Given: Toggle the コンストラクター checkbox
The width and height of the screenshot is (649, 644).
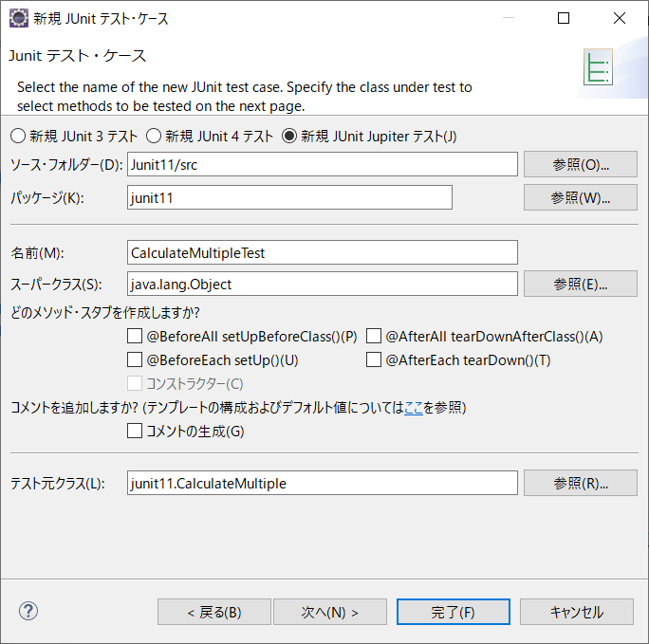Looking at the screenshot, I should click(135, 383).
